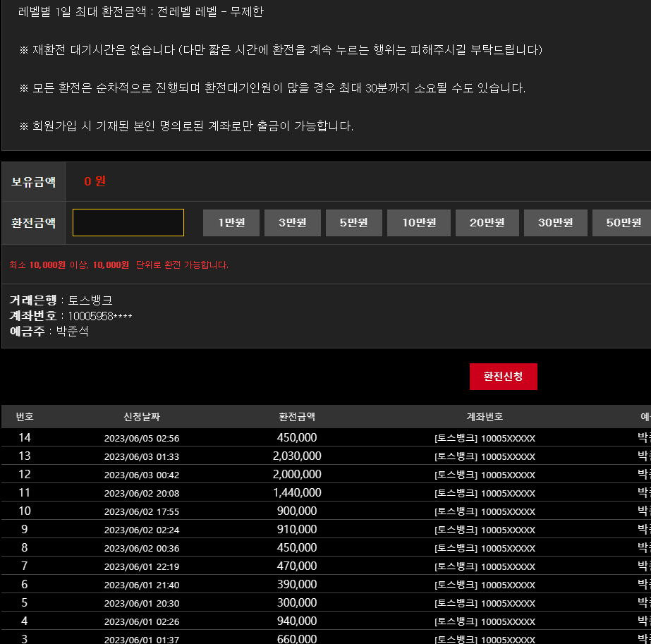The height and width of the screenshot is (644, 651).
Task: Click the 2,000,000 amount in row 12
Action: tap(297, 475)
